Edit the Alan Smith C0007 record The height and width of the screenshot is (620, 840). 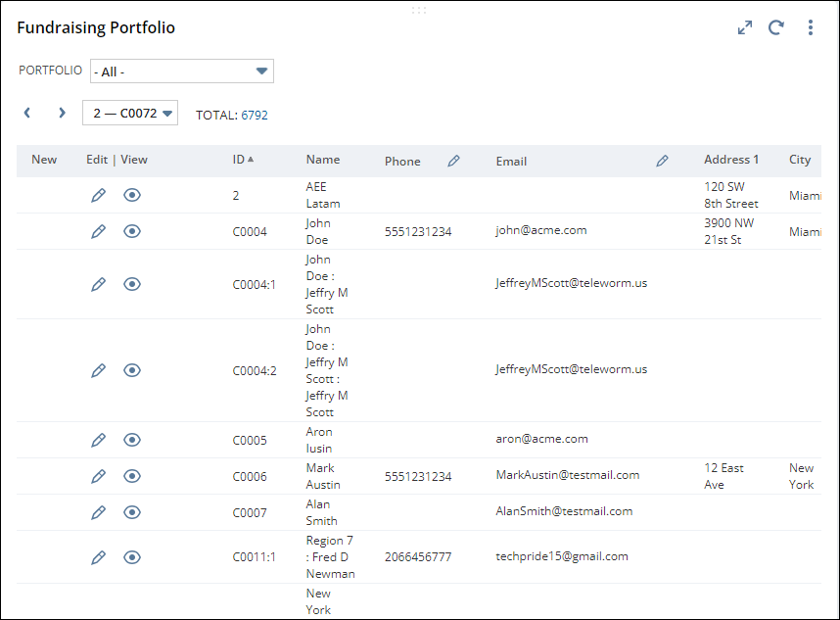click(x=98, y=512)
